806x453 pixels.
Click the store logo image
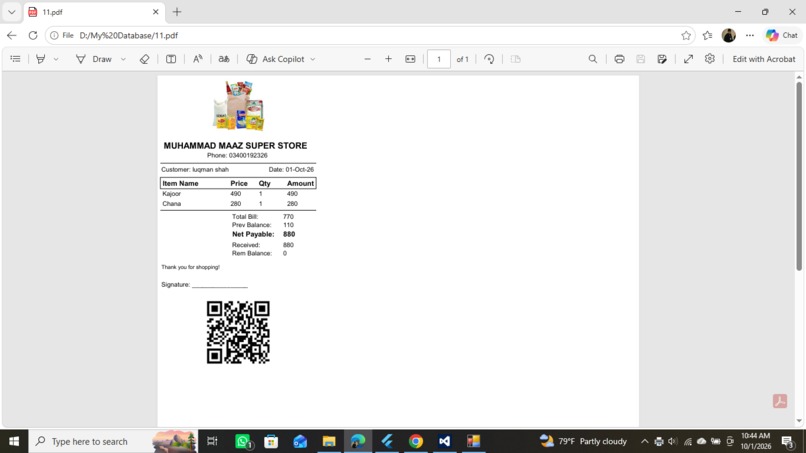239,106
